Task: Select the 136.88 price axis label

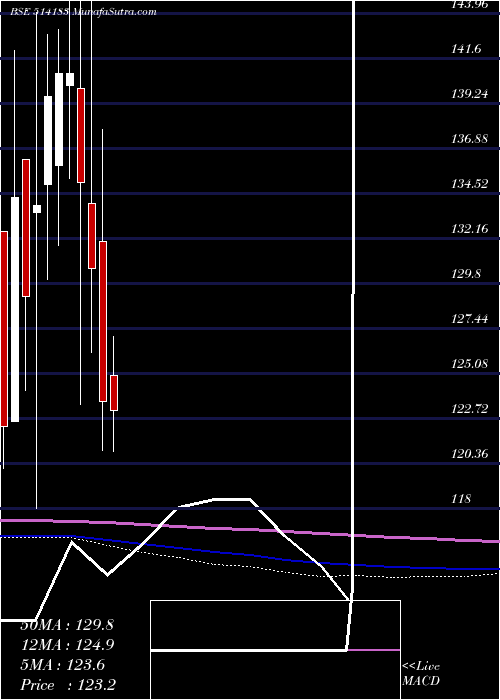Action: coord(469,139)
